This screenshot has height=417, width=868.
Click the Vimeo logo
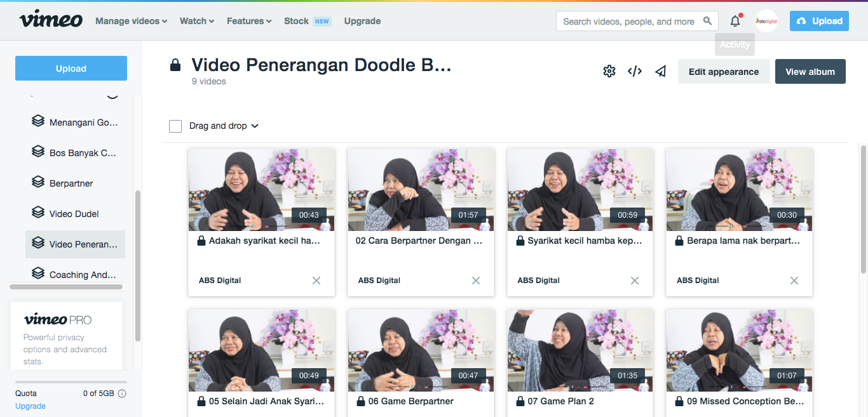pyautogui.click(x=51, y=20)
